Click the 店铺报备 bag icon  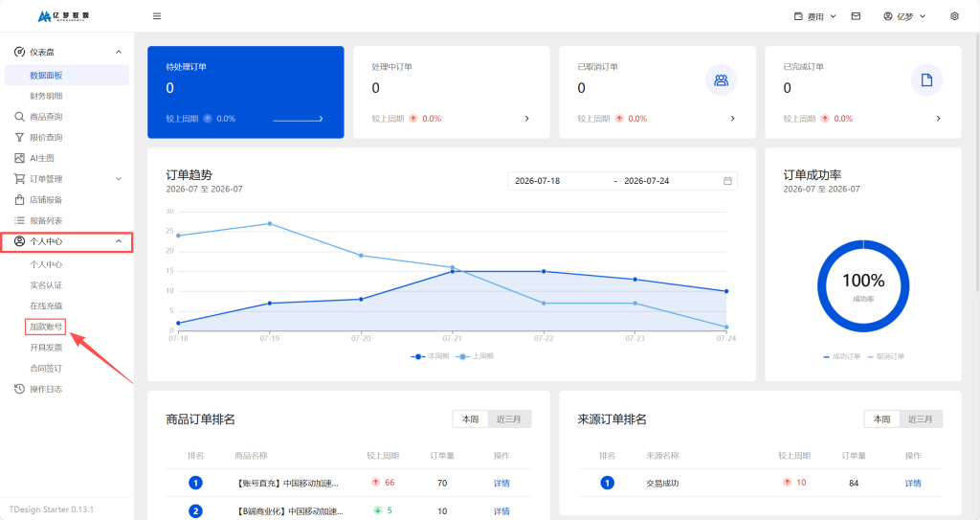point(19,199)
